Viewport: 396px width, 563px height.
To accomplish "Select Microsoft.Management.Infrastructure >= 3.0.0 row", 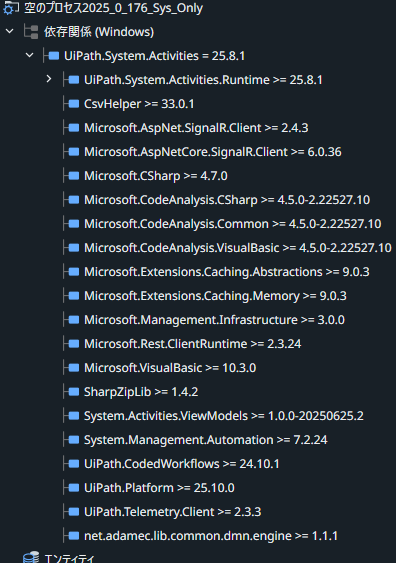I will tap(214, 320).
